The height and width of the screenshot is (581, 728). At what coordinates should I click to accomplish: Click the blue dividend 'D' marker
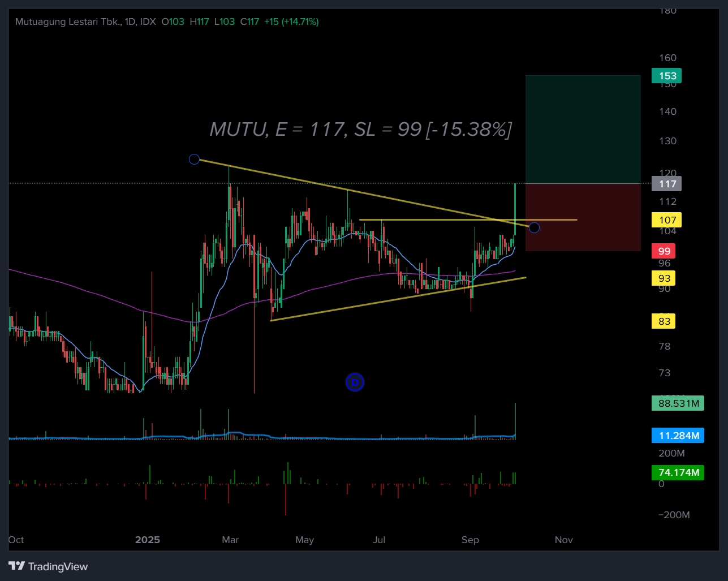coord(355,382)
